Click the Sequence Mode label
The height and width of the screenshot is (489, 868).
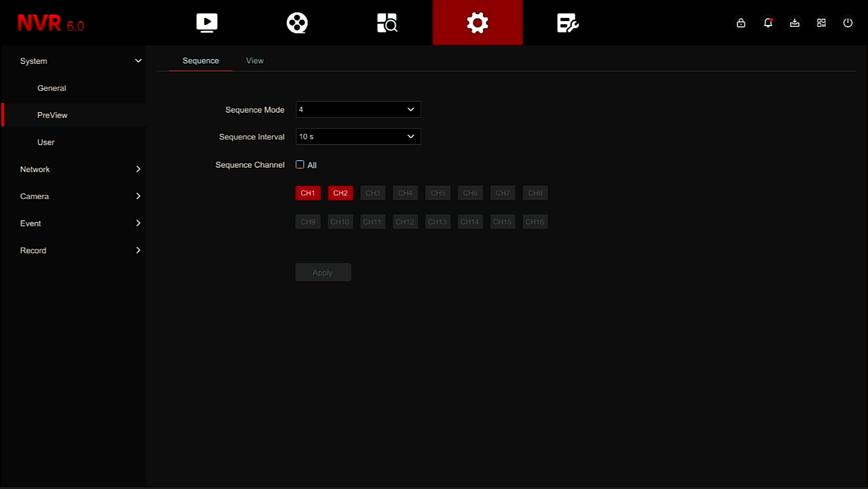(x=255, y=109)
